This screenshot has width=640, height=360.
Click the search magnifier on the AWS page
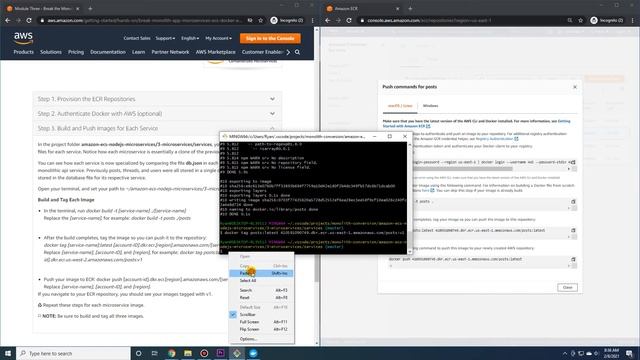pyautogui.click(x=298, y=52)
